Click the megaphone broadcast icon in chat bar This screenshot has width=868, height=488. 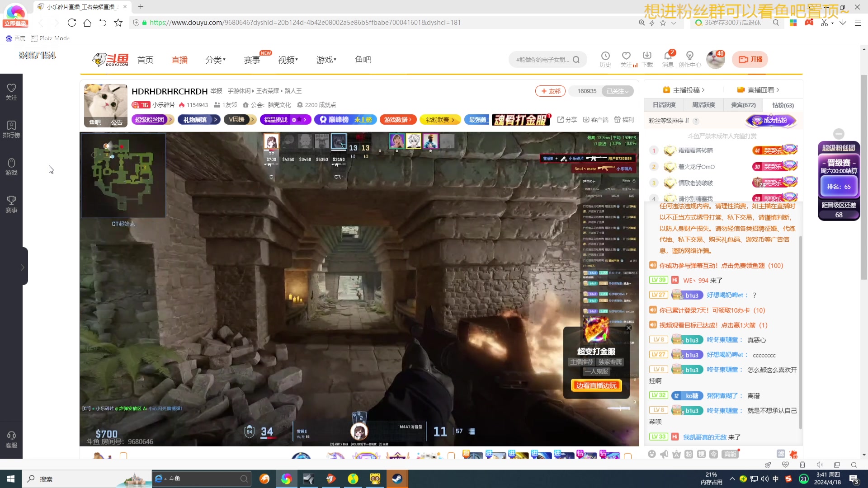[x=664, y=454]
